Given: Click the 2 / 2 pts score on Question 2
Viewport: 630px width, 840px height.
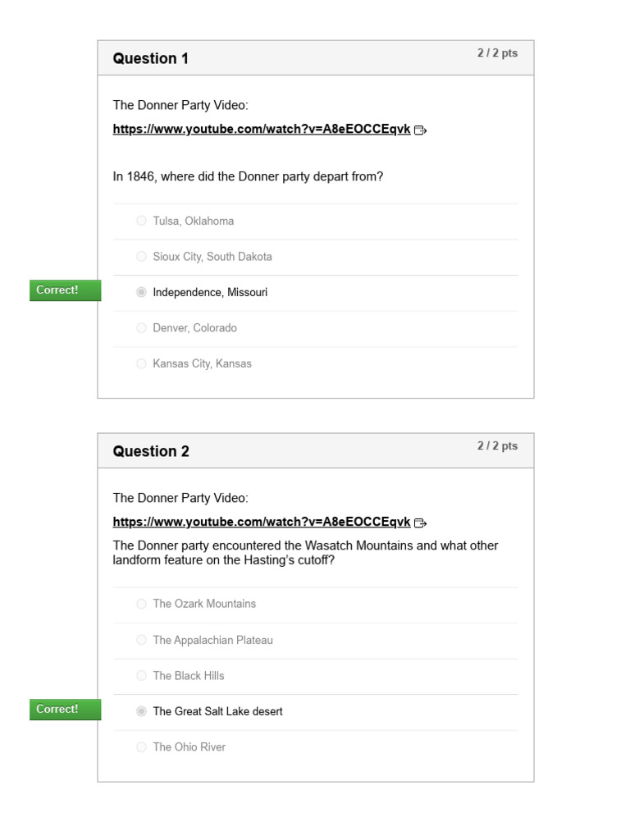Looking at the screenshot, I should pyautogui.click(x=497, y=446).
